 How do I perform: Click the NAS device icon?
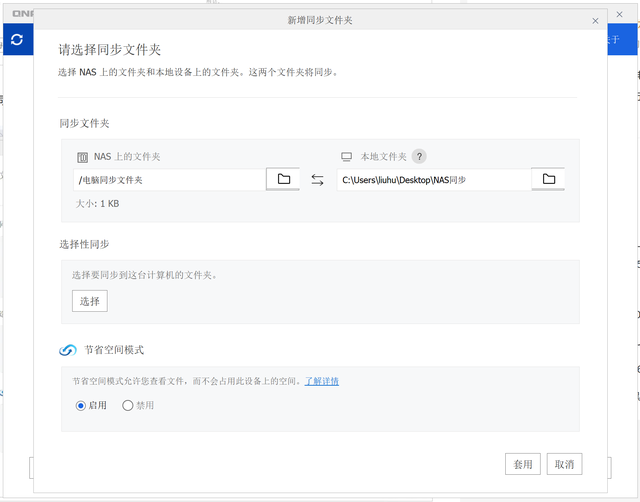point(83,157)
